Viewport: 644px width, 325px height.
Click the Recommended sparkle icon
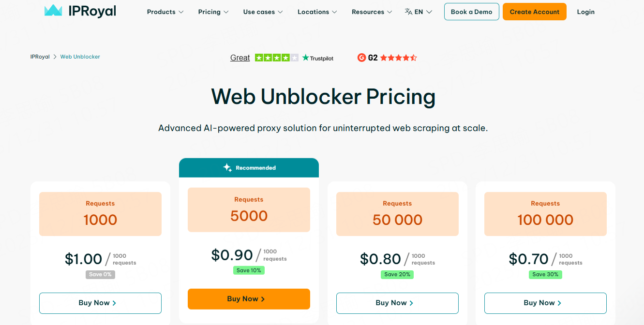(227, 168)
